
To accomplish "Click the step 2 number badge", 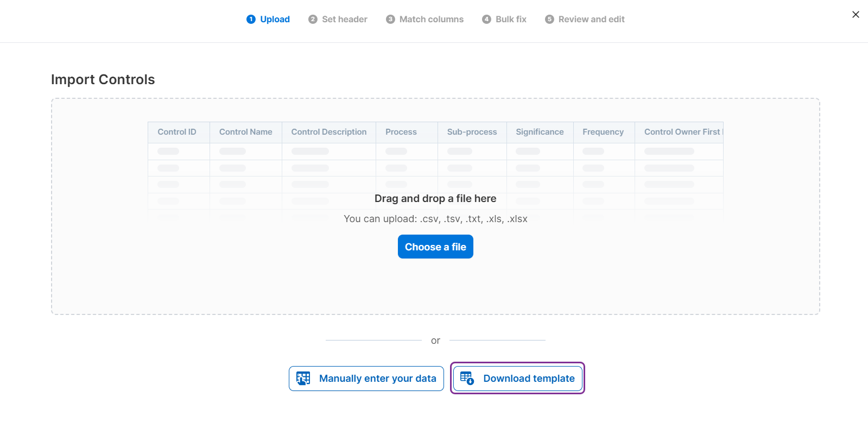I will pyautogui.click(x=313, y=19).
